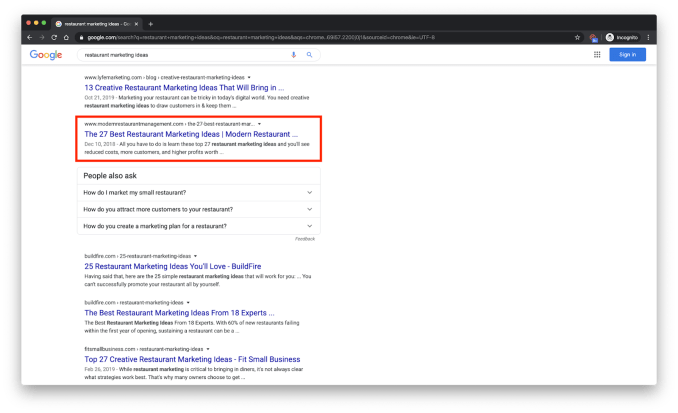Screen dimensions: 678x413
Task: Click the extension icon beside the star
Action: click(593, 38)
